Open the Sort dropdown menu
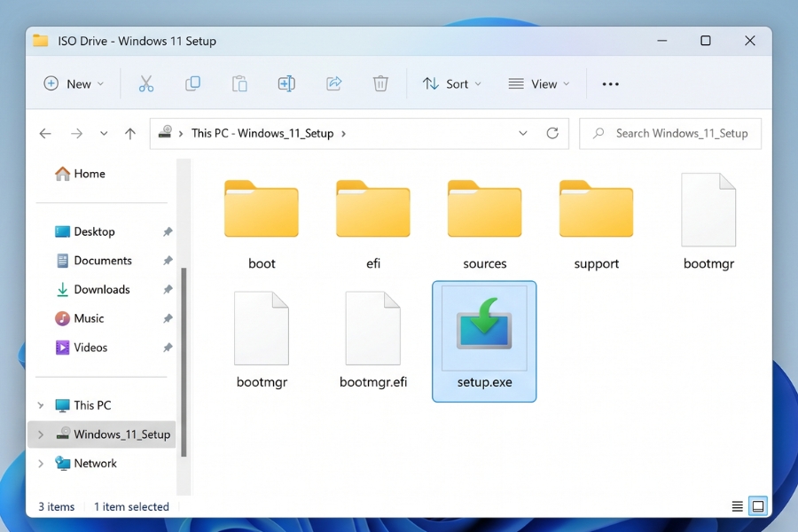Screen dimensions: 798x532 pyautogui.click(x=451, y=83)
